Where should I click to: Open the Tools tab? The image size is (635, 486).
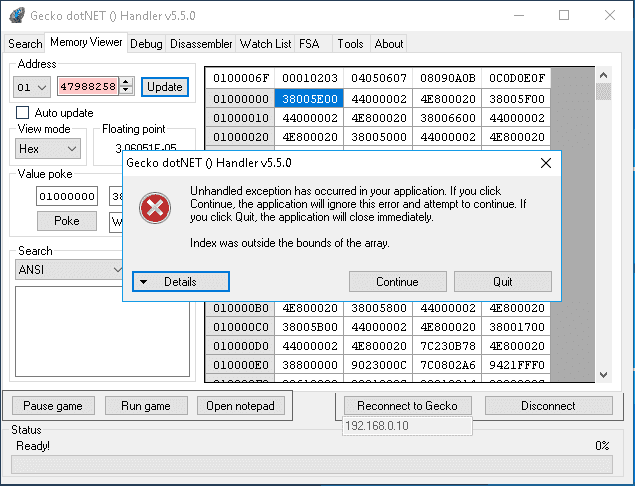point(350,43)
